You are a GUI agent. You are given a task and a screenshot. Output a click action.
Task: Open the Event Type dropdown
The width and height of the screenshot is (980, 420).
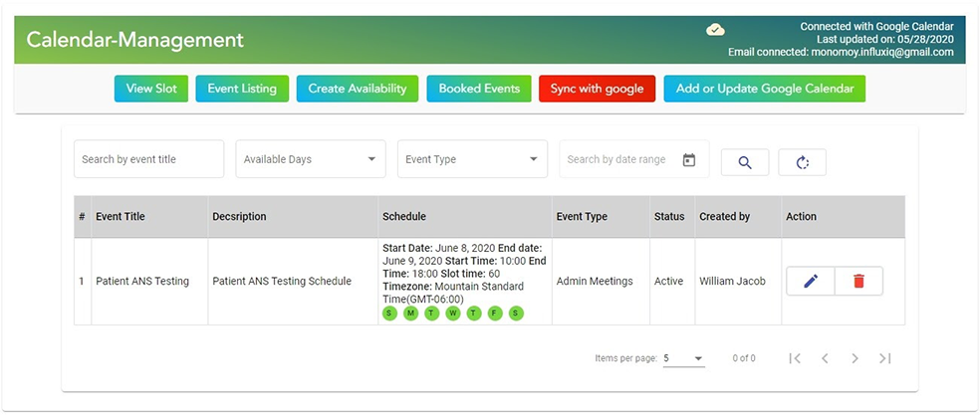pyautogui.click(x=471, y=159)
